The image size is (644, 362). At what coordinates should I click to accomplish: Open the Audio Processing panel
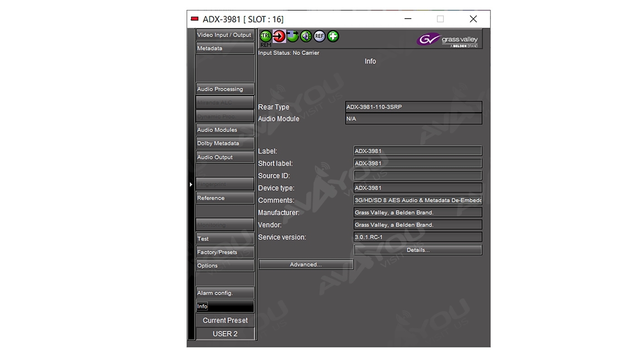225,89
